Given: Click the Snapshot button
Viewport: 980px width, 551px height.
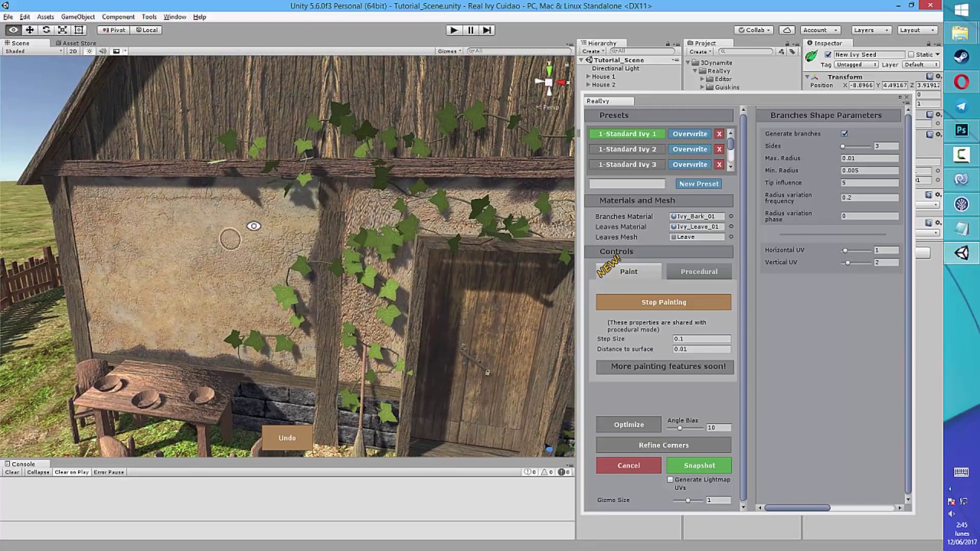Looking at the screenshot, I should 699,465.
